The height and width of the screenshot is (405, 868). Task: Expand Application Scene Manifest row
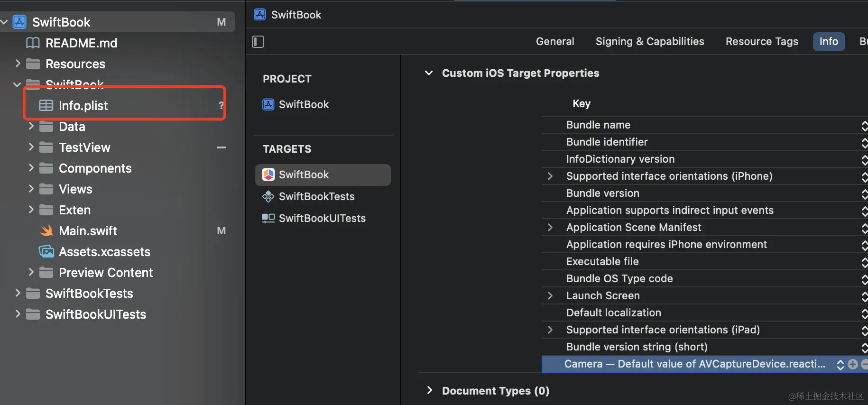(x=550, y=227)
